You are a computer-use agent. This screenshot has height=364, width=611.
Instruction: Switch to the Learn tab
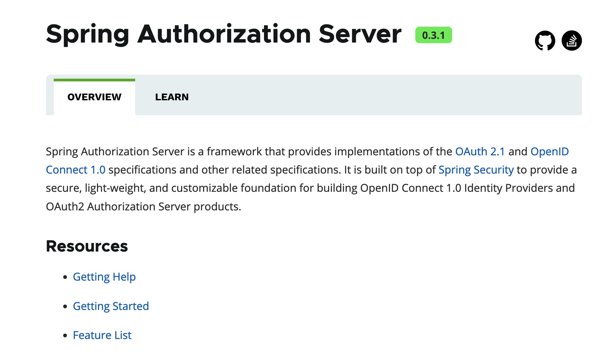[172, 97]
